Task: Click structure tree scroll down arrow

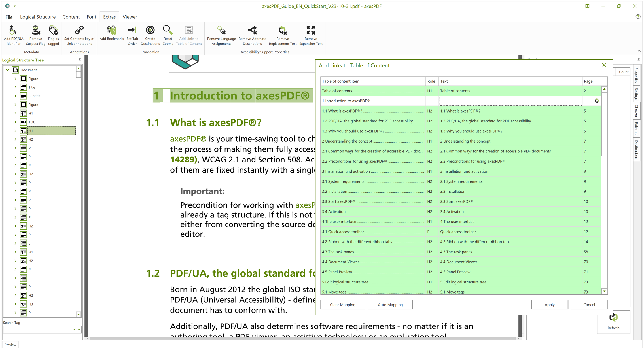Action: [x=79, y=314]
